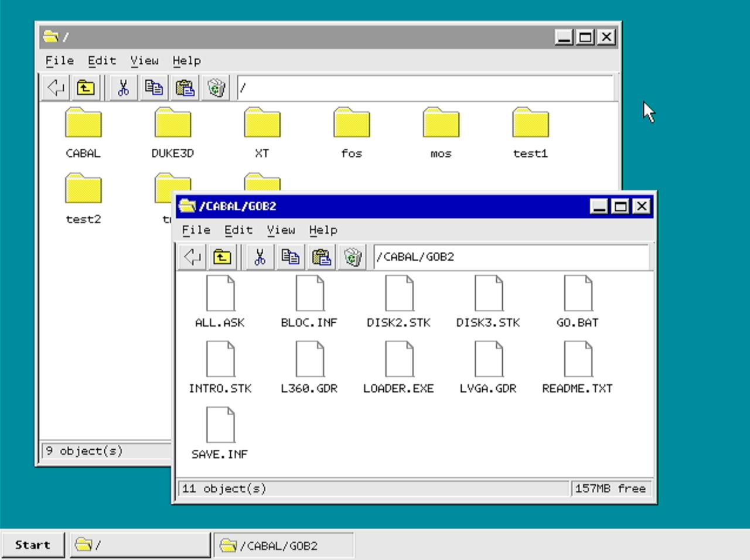Select the test2 folder
This screenshot has height=560, width=750.
pyautogui.click(x=83, y=199)
